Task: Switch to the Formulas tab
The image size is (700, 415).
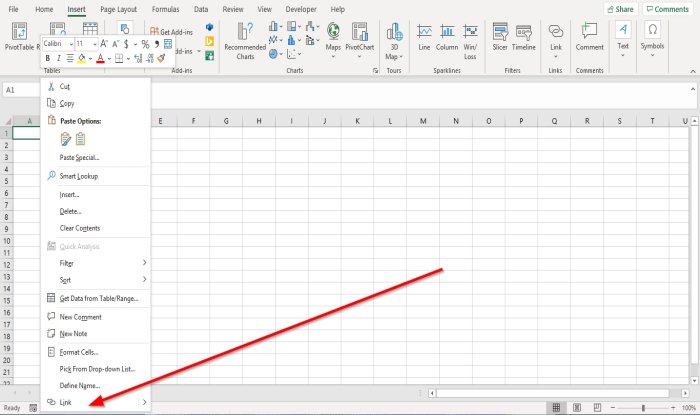Action: coord(165,9)
